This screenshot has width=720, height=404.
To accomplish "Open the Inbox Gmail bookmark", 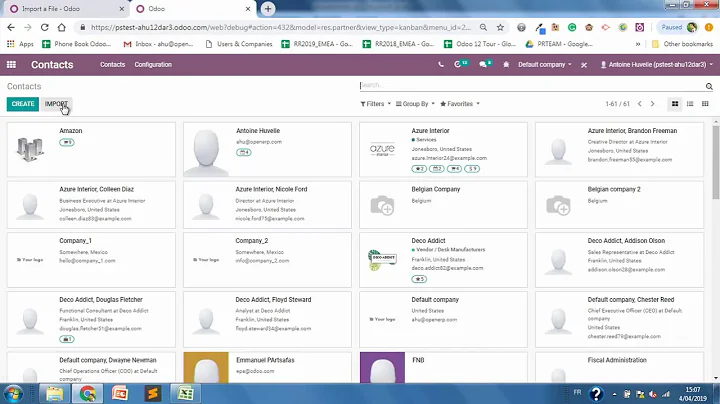I will pos(158,44).
